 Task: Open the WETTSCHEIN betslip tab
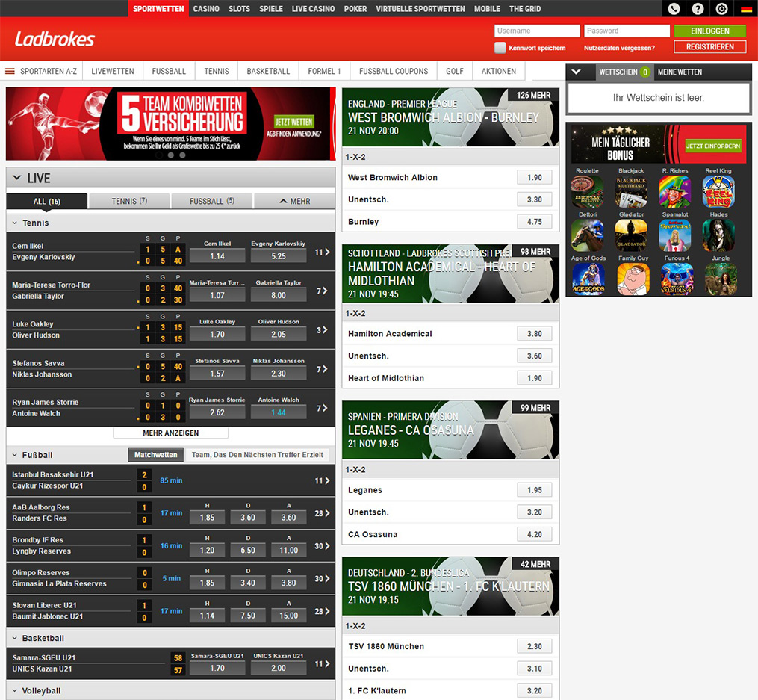[624, 72]
